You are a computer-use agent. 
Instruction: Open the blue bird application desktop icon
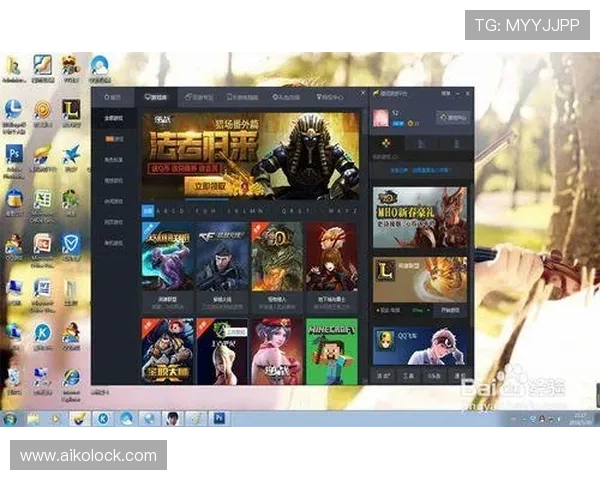tap(71, 157)
